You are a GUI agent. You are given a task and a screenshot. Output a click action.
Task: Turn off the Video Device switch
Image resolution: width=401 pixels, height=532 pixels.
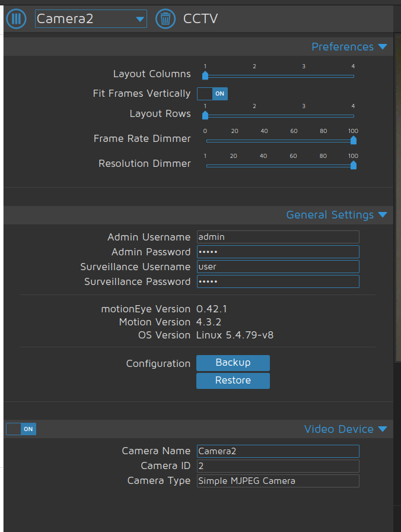(21, 429)
